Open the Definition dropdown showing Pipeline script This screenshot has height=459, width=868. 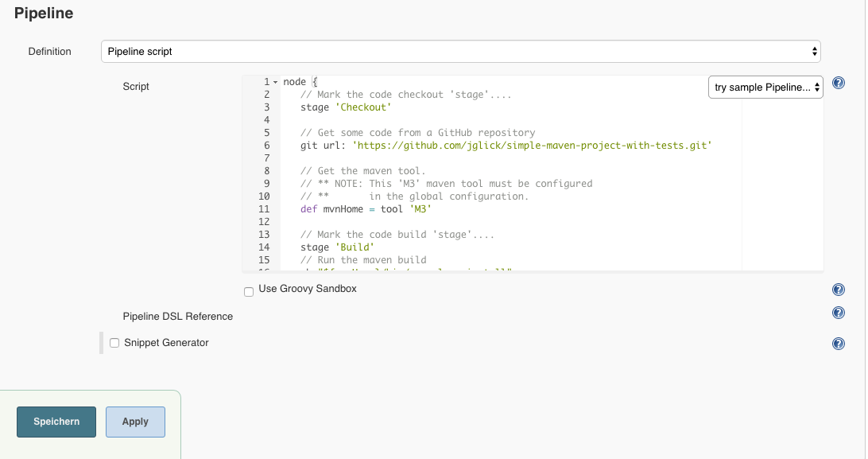460,52
